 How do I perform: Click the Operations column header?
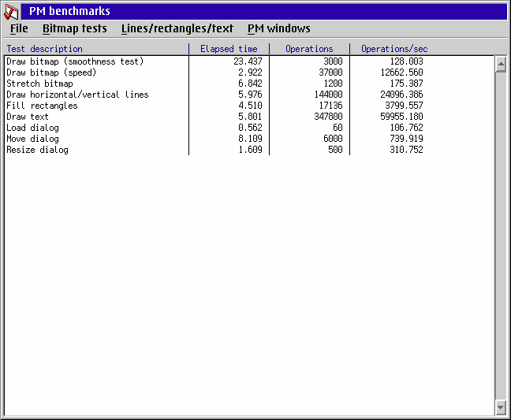[x=309, y=49]
